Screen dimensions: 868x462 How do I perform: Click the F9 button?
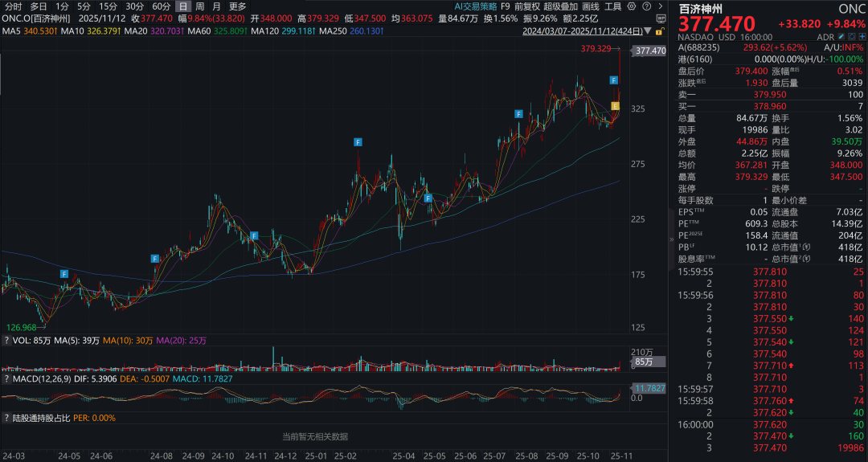(x=505, y=6)
